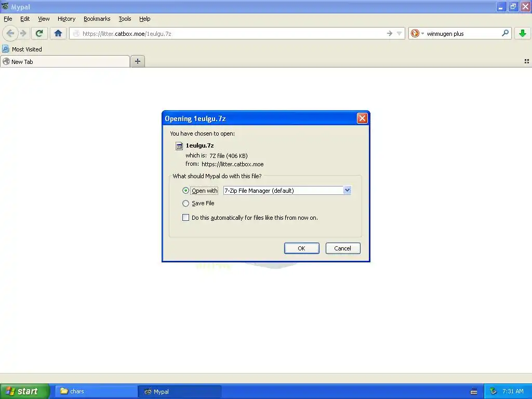Click the 7:31 AM clock
532x399 pixels.
tap(513, 391)
